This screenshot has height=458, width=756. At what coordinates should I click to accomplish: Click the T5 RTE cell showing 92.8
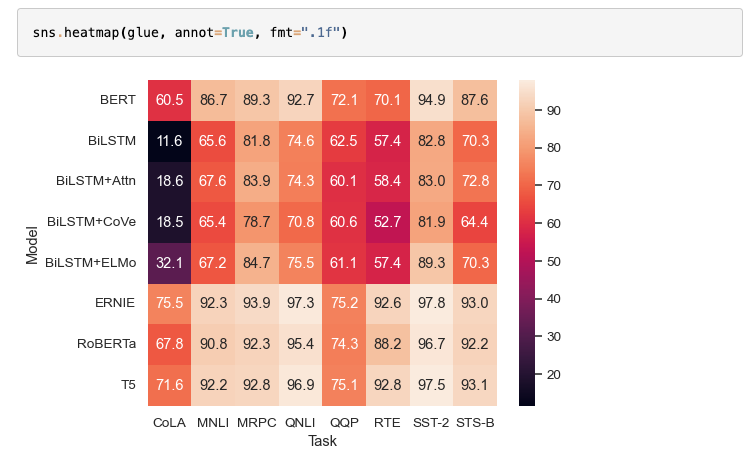click(x=387, y=385)
